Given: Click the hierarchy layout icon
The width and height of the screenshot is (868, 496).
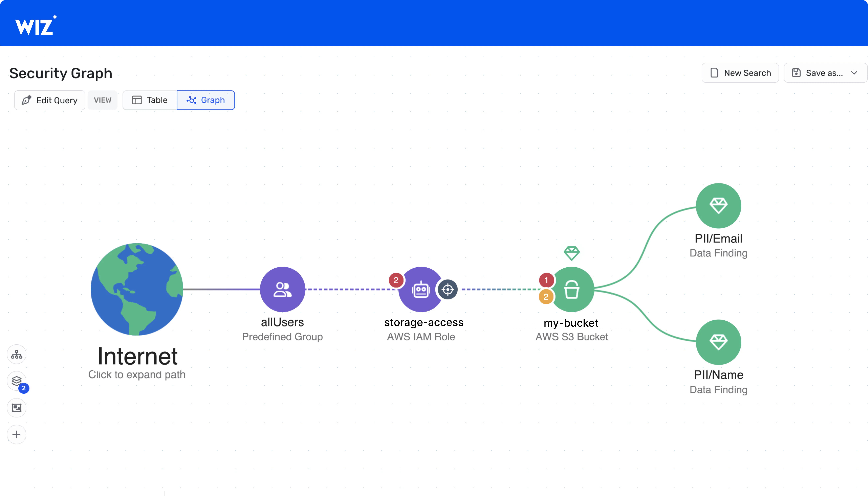Looking at the screenshot, I should tap(16, 355).
